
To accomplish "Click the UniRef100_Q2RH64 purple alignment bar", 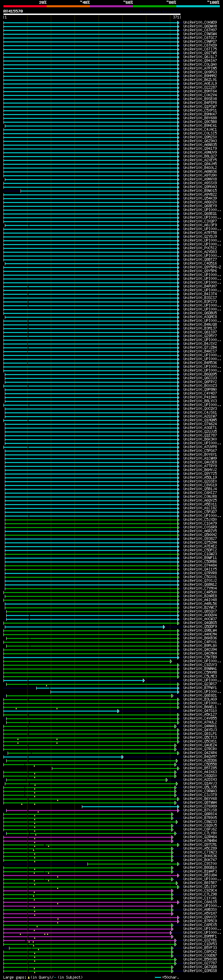I will pos(88,837).
